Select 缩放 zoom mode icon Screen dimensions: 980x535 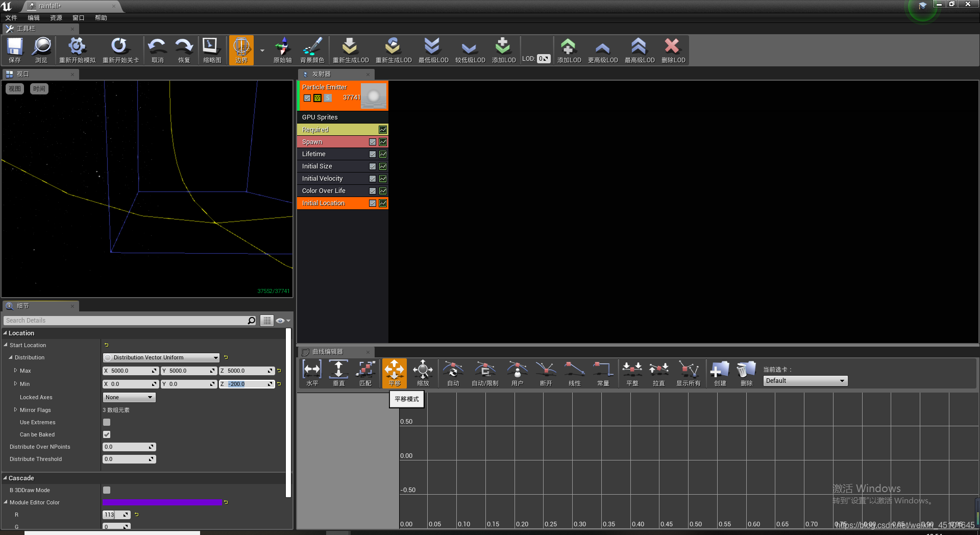coord(423,373)
